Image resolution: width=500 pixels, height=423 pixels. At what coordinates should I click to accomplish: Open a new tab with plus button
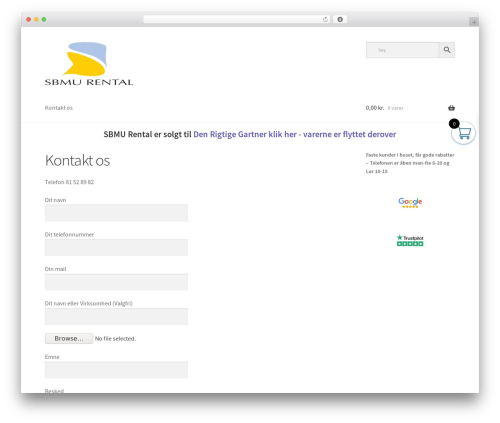[x=474, y=22]
